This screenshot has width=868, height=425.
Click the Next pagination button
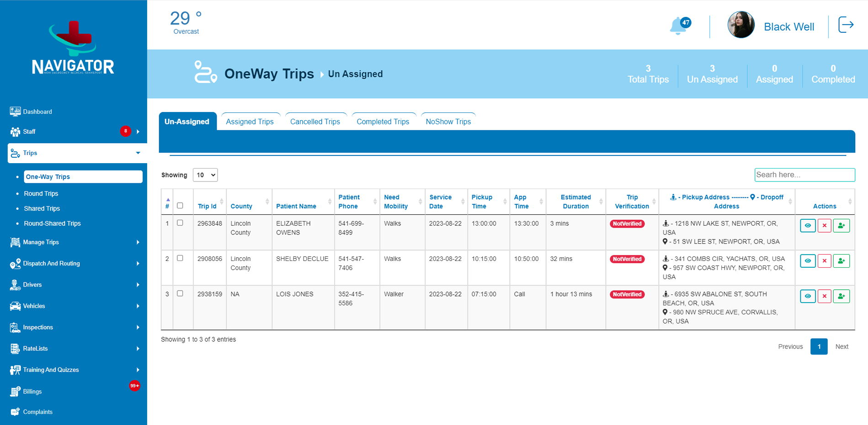tap(841, 346)
